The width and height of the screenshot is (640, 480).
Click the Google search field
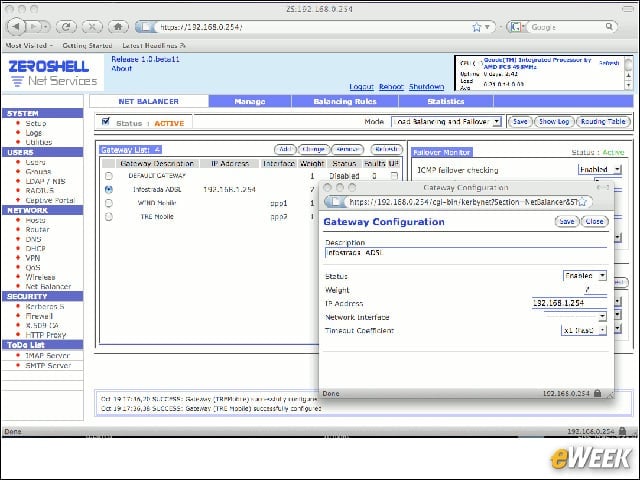coord(566,27)
